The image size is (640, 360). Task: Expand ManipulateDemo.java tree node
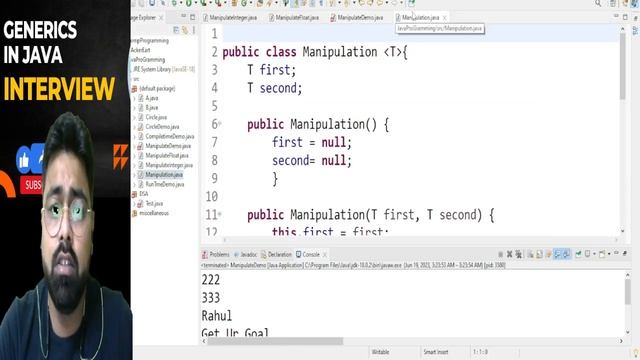coord(134,146)
